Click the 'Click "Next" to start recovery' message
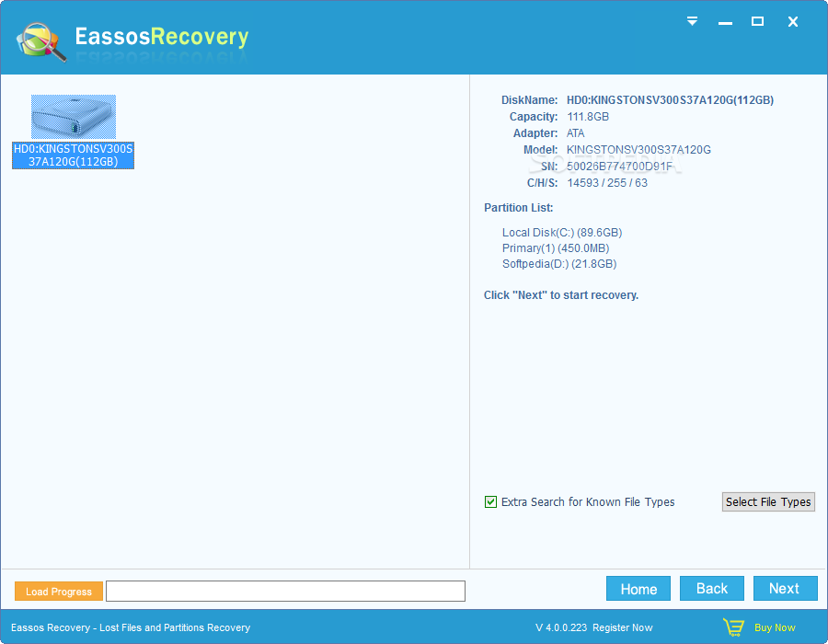 [561, 295]
